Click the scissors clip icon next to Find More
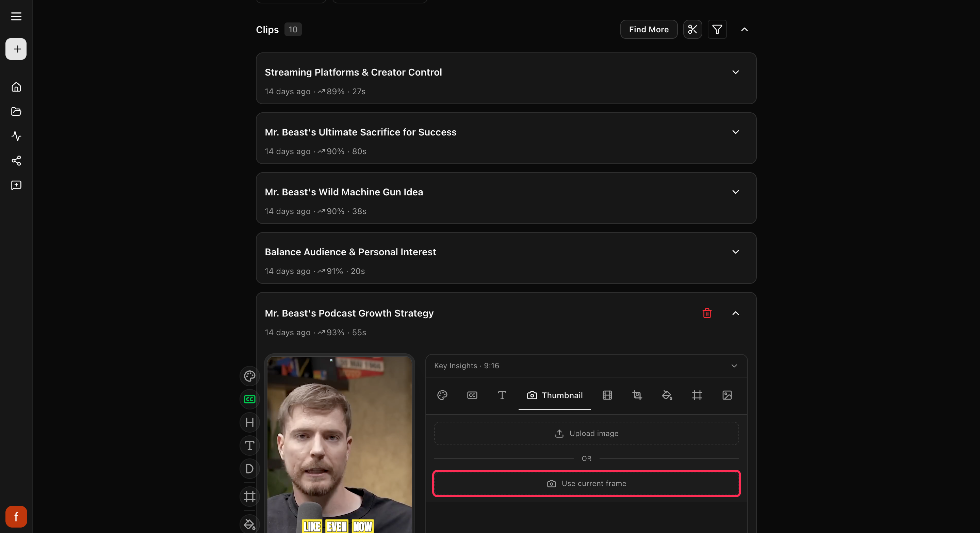 pyautogui.click(x=692, y=29)
